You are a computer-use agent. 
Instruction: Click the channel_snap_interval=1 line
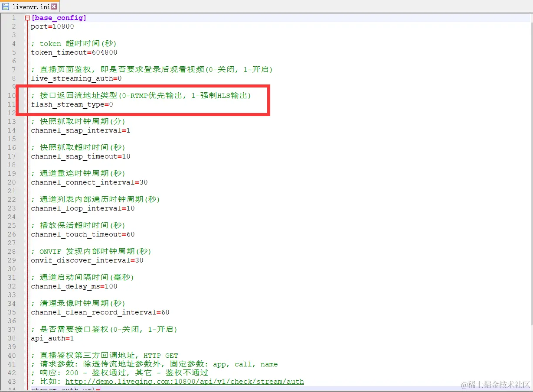pos(81,130)
